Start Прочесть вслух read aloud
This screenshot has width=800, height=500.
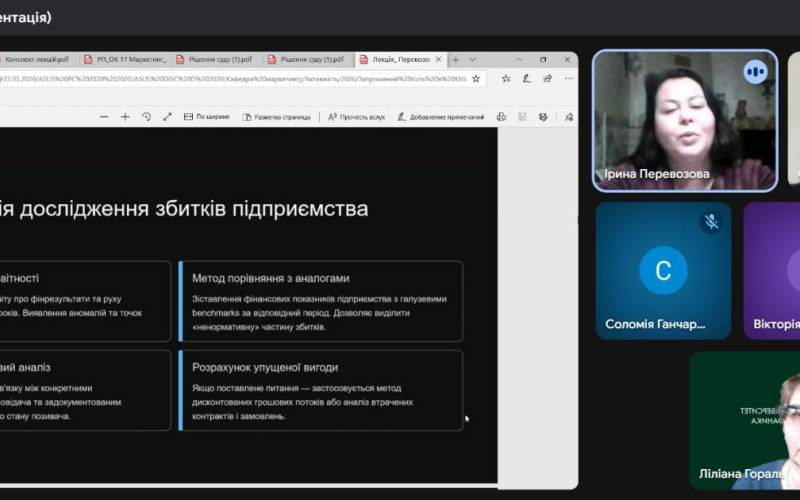(x=357, y=117)
